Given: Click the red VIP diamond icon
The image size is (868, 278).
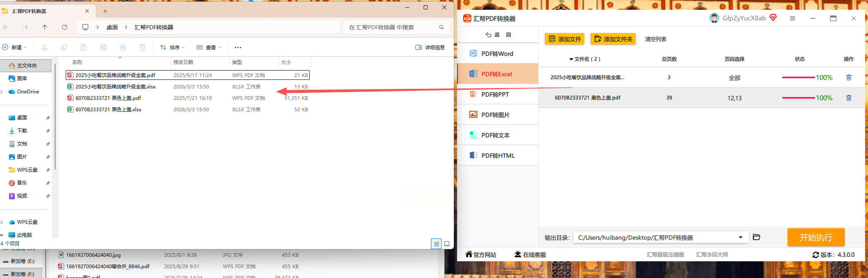Looking at the screenshot, I should 773,18.
